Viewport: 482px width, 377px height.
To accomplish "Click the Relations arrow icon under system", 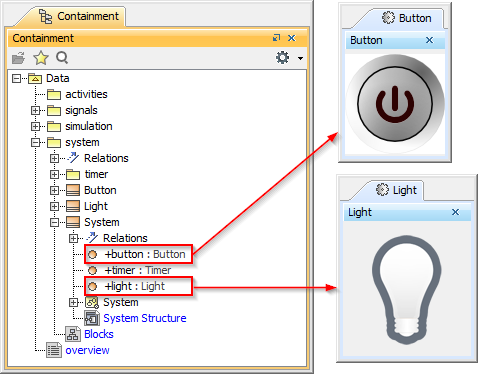I will [73, 158].
